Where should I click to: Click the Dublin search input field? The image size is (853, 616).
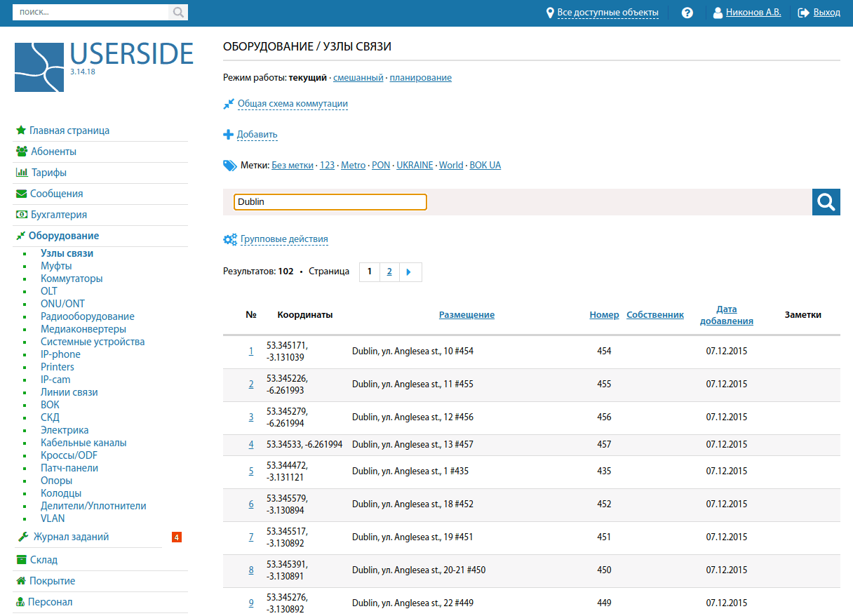330,201
